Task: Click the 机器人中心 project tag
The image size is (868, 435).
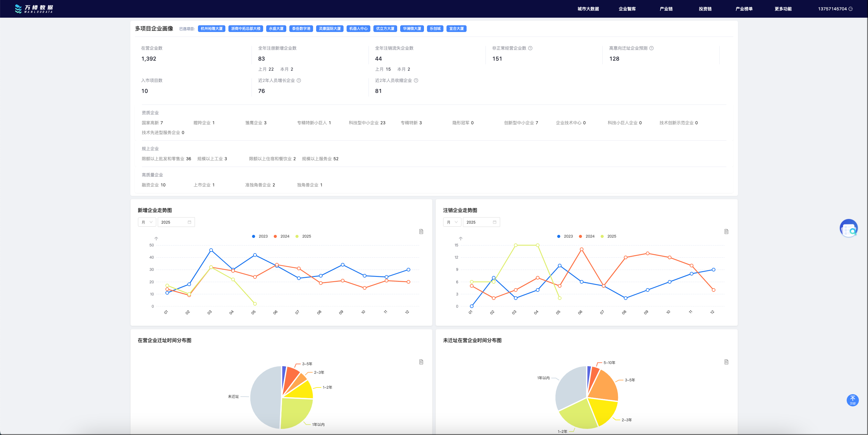Action: pyautogui.click(x=358, y=29)
